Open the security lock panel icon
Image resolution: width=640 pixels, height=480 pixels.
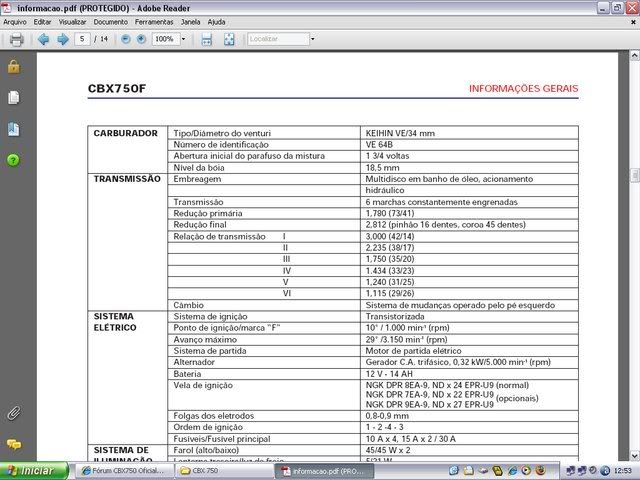coord(13,66)
